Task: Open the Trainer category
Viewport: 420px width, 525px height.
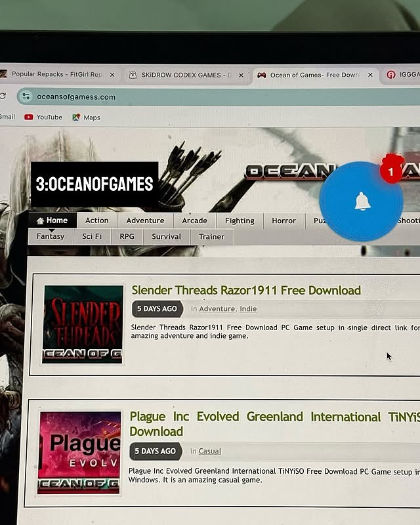Action: (x=212, y=237)
